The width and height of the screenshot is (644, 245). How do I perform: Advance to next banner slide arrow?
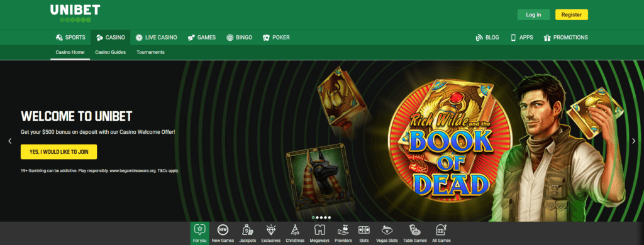coord(634,141)
